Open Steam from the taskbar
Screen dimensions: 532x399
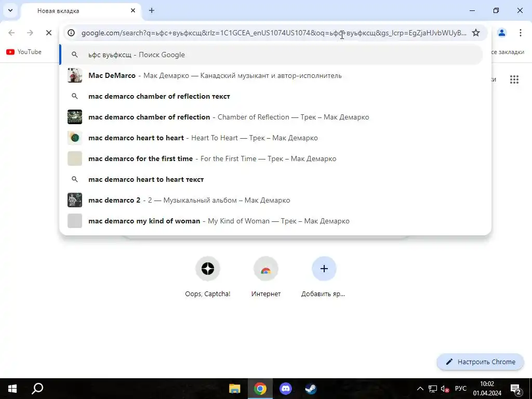point(311,389)
